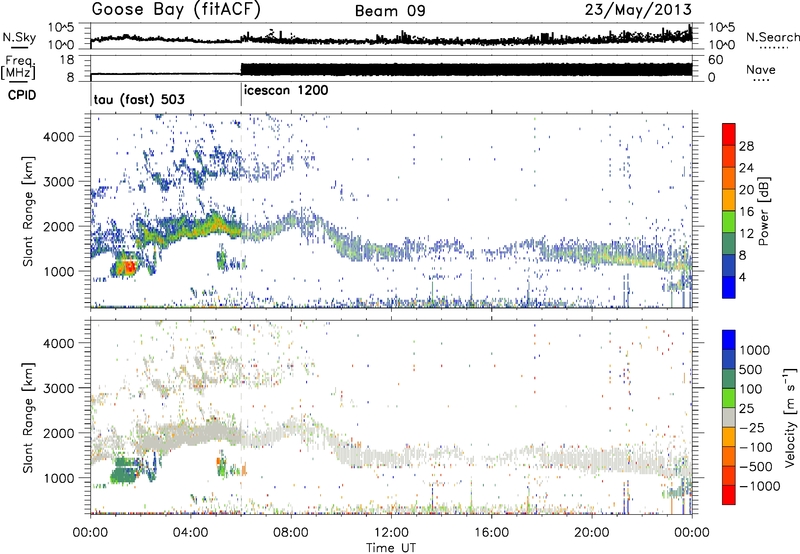Viewport: 800px width, 554px height.
Task: Click the '12:00' time tick label
Action: point(391,533)
